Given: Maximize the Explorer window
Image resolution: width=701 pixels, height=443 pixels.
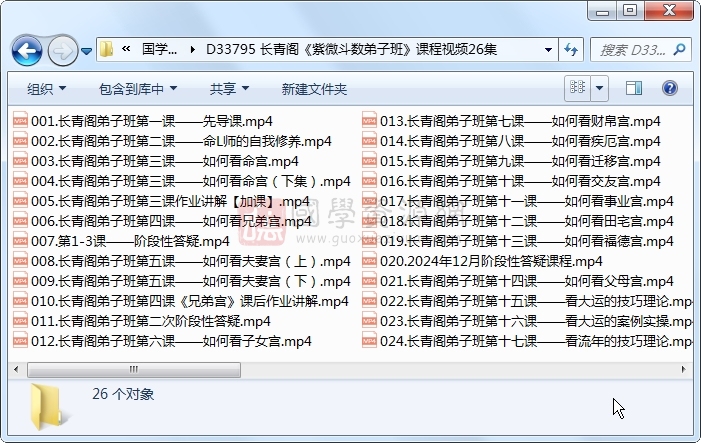Looking at the screenshot, I should pyautogui.click(x=630, y=11).
